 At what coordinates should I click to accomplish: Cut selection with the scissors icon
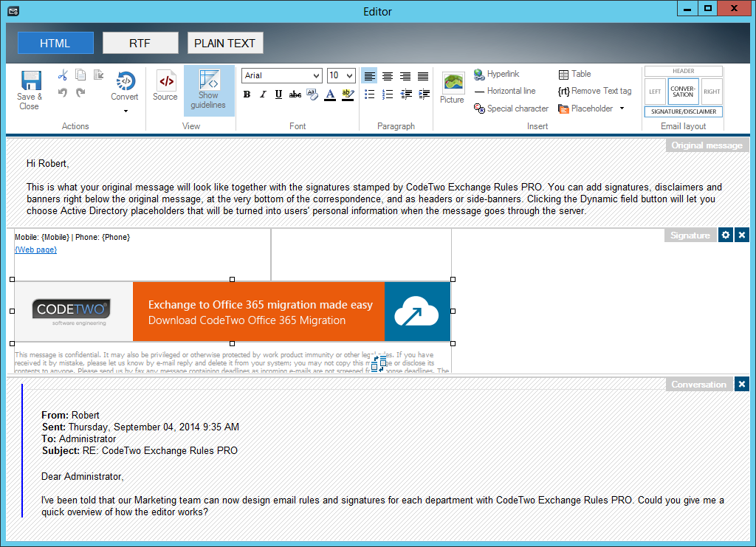(63, 75)
